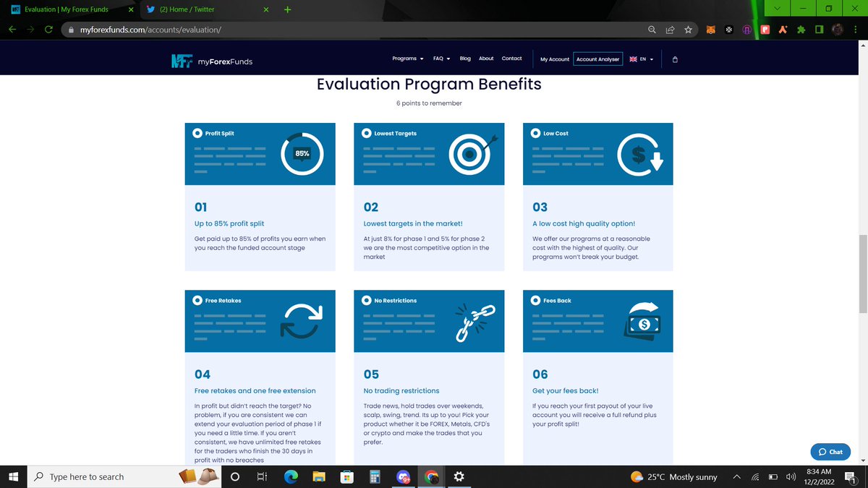Open File Explorer from the taskbar

pos(319,477)
